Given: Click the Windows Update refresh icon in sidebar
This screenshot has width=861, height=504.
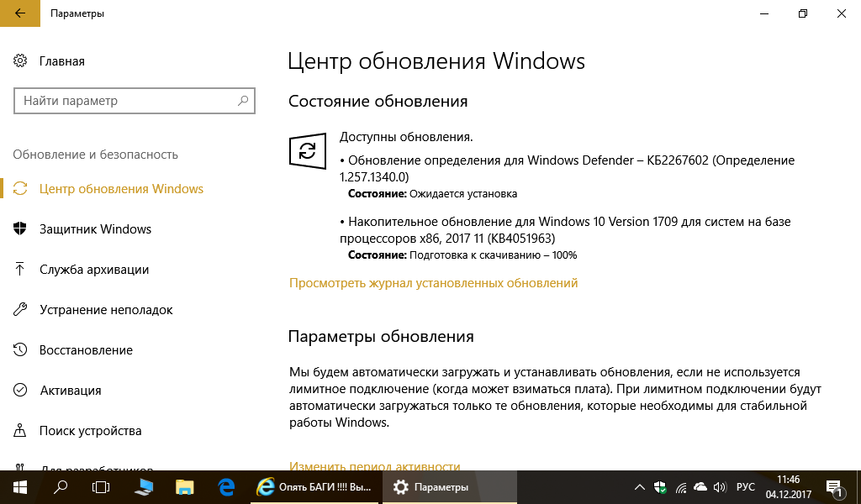Looking at the screenshot, I should [20, 189].
